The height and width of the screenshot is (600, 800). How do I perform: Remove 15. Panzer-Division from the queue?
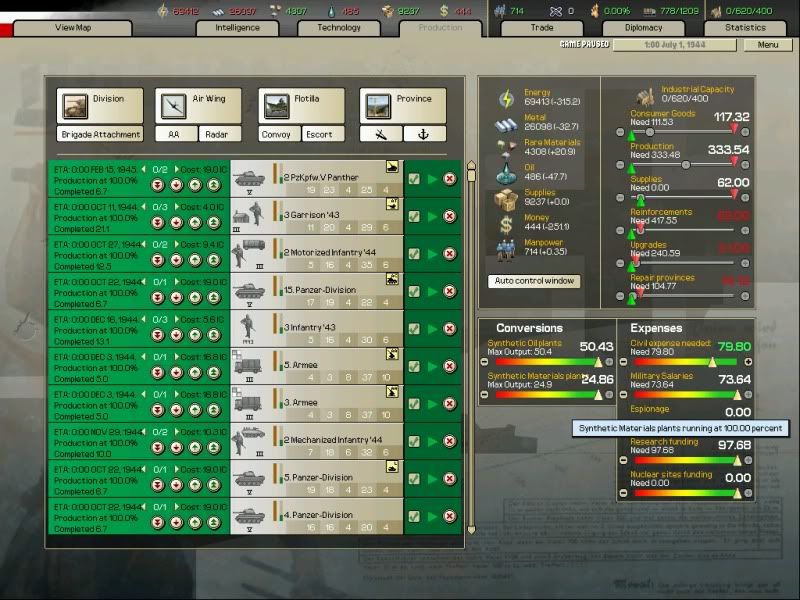click(450, 291)
